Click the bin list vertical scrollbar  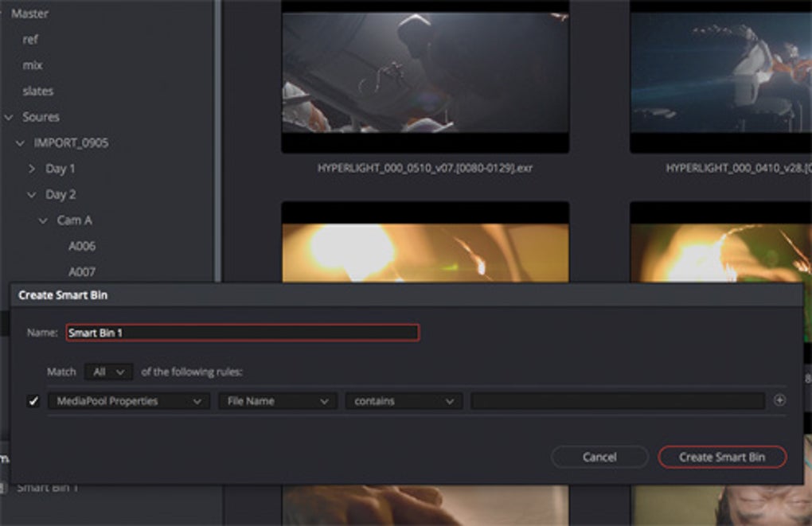[x=218, y=141]
